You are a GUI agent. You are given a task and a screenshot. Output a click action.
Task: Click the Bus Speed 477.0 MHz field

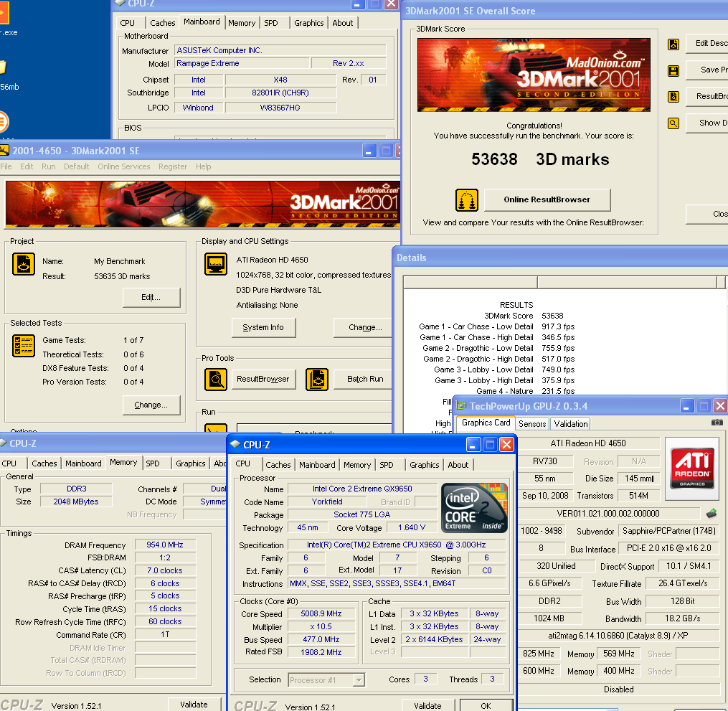321,639
